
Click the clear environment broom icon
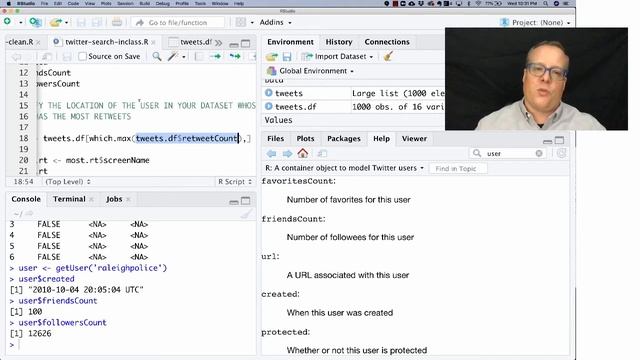click(x=388, y=56)
